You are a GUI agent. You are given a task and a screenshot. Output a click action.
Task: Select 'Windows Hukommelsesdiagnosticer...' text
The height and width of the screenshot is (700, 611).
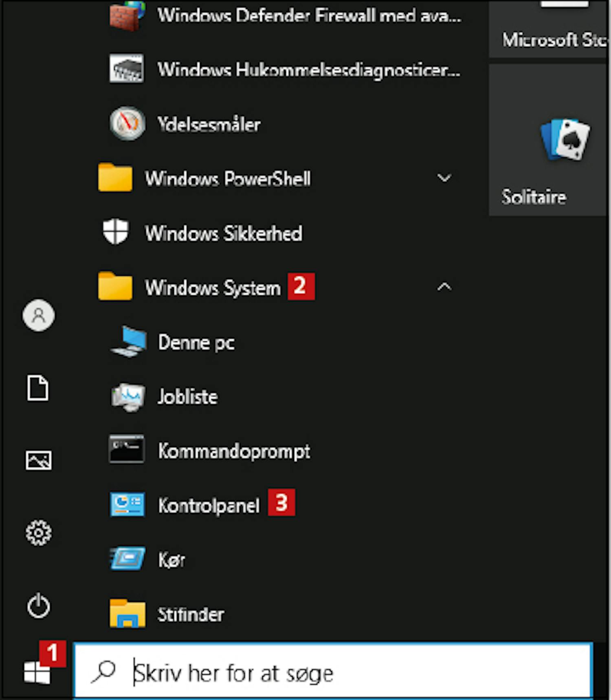pyautogui.click(x=309, y=70)
